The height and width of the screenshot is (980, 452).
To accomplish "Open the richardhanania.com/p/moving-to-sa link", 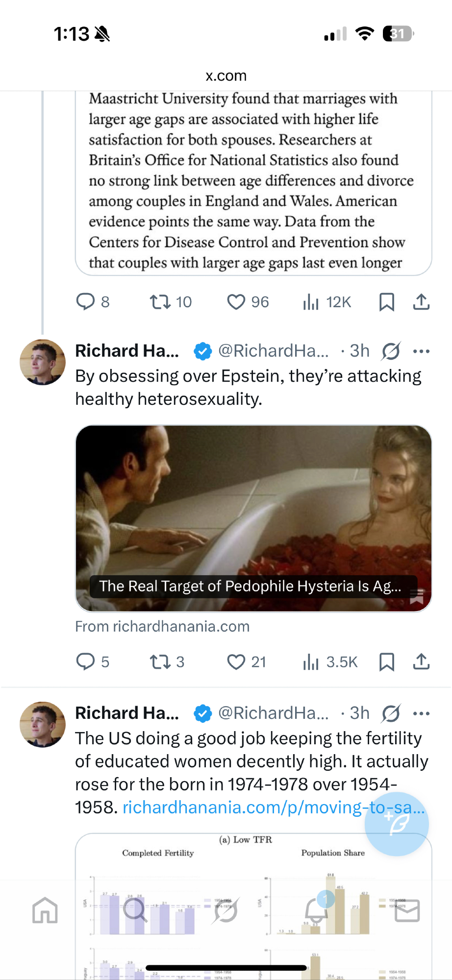I will [274, 807].
